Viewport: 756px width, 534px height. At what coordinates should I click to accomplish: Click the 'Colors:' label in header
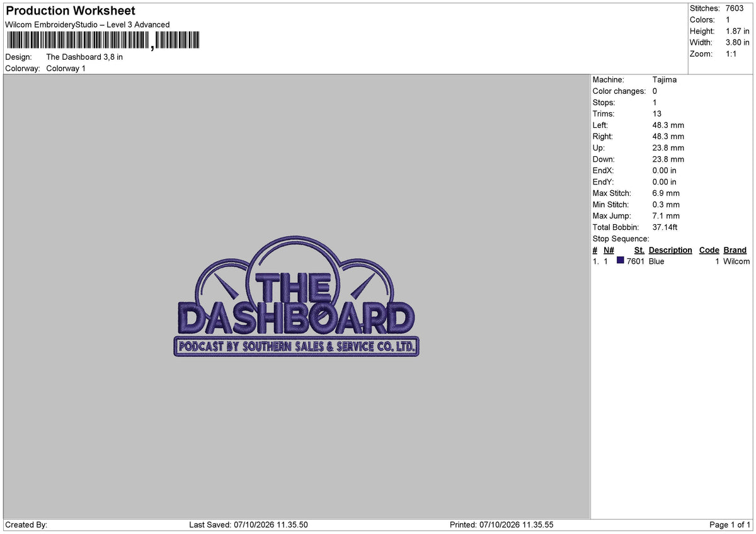(x=701, y=20)
